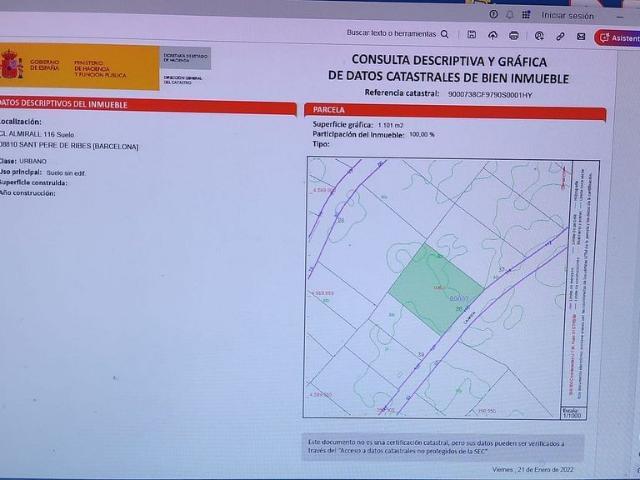Click the Gobierno de España coat of arms
The image size is (640, 480).
[12, 64]
